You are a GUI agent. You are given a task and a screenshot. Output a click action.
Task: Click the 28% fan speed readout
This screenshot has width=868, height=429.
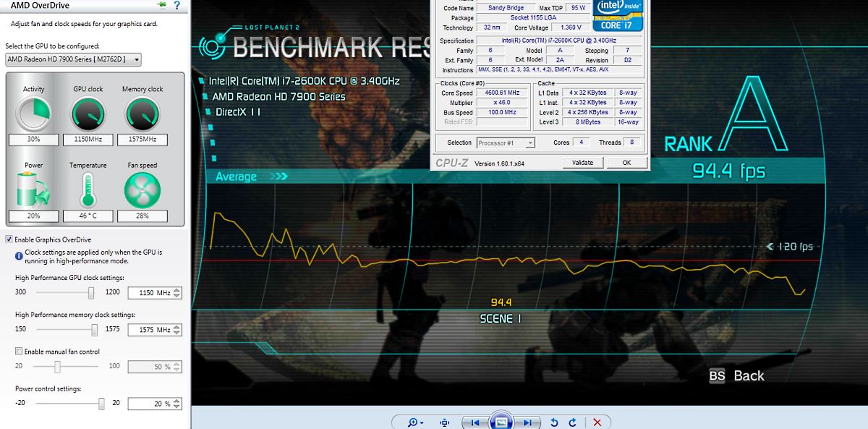[x=142, y=216]
